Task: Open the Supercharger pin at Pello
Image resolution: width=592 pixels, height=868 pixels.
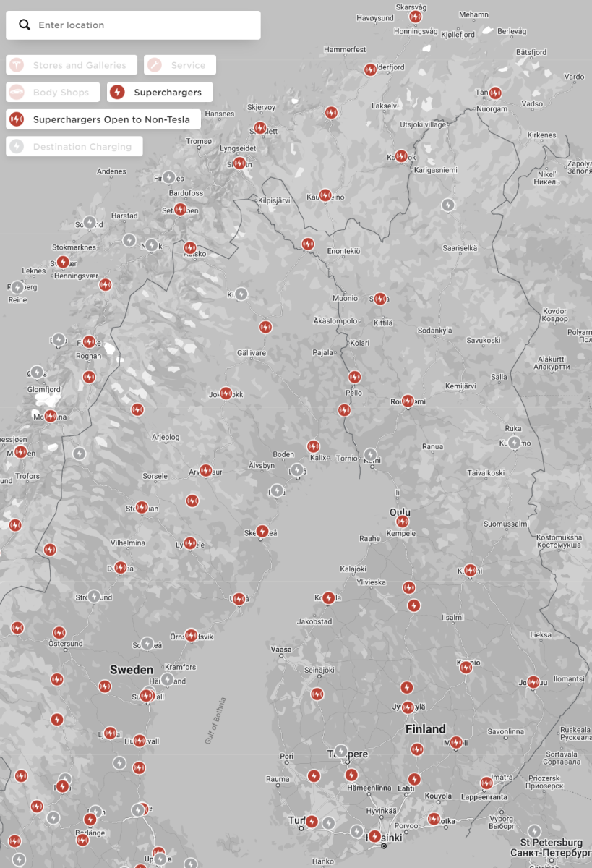Action: pyautogui.click(x=354, y=377)
